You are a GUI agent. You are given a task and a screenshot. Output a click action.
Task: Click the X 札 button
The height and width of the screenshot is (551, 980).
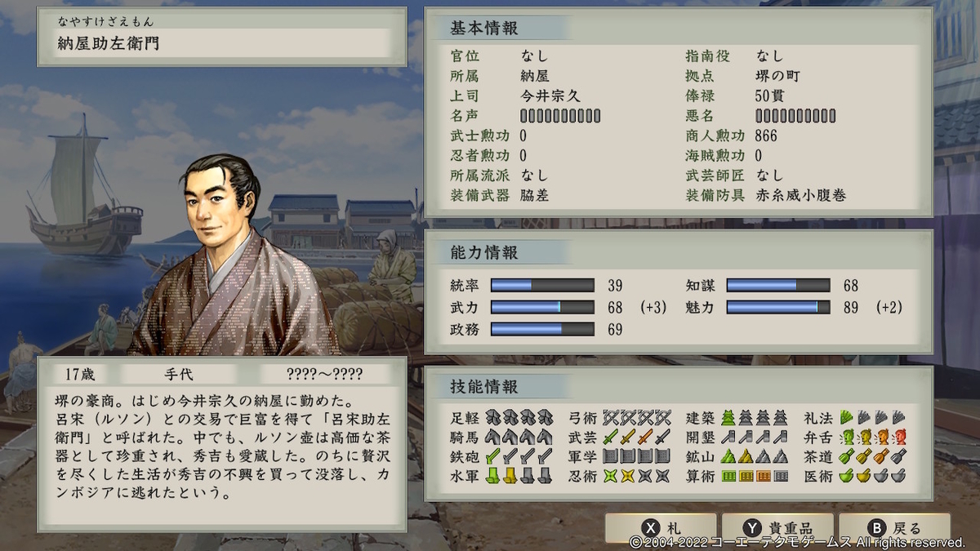point(660,528)
